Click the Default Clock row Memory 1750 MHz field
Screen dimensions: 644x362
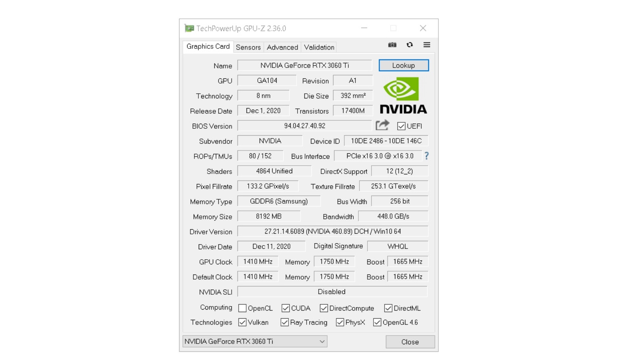[334, 277]
